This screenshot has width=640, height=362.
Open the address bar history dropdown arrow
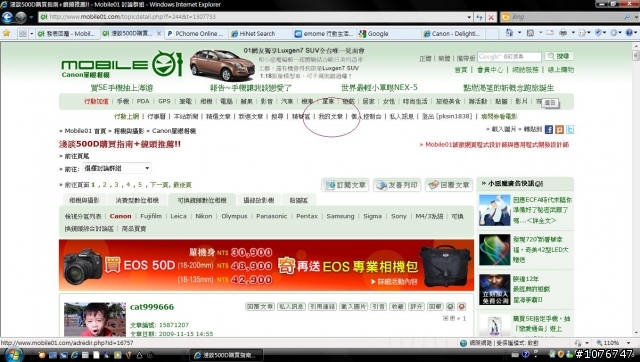(469, 17)
